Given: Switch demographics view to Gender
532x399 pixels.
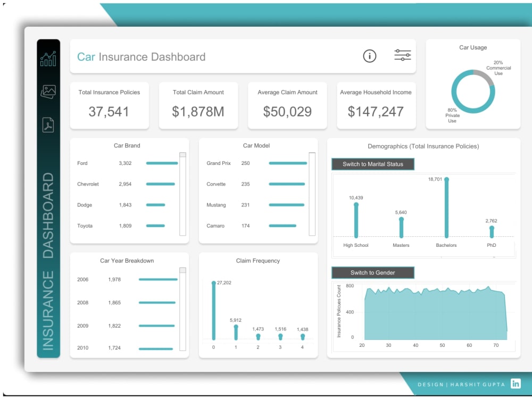Looking at the screenshot, I should (372, 272).
